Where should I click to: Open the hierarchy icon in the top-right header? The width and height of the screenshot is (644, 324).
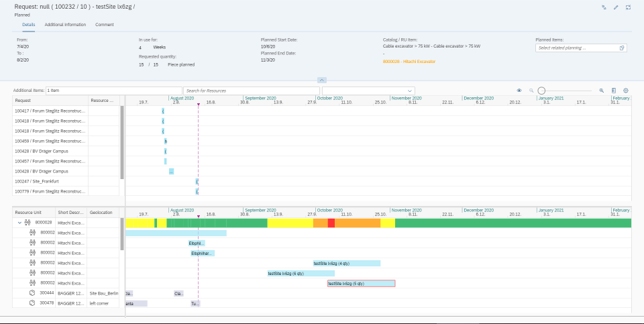click(604, 7)
